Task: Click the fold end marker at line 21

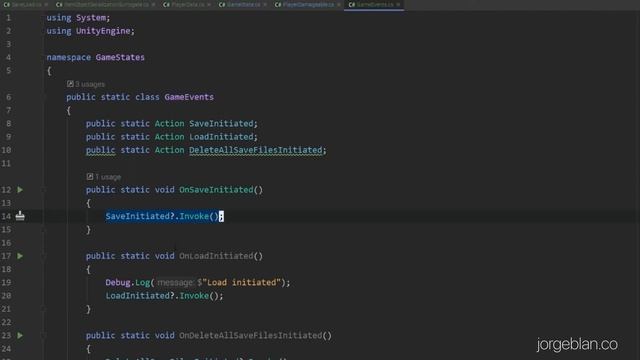Action: point(43,309)
